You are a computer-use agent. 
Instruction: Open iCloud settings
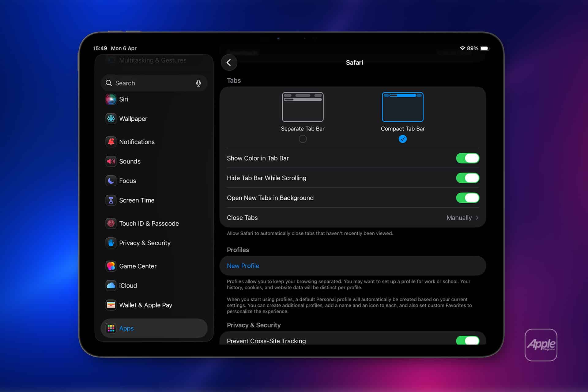154,285
